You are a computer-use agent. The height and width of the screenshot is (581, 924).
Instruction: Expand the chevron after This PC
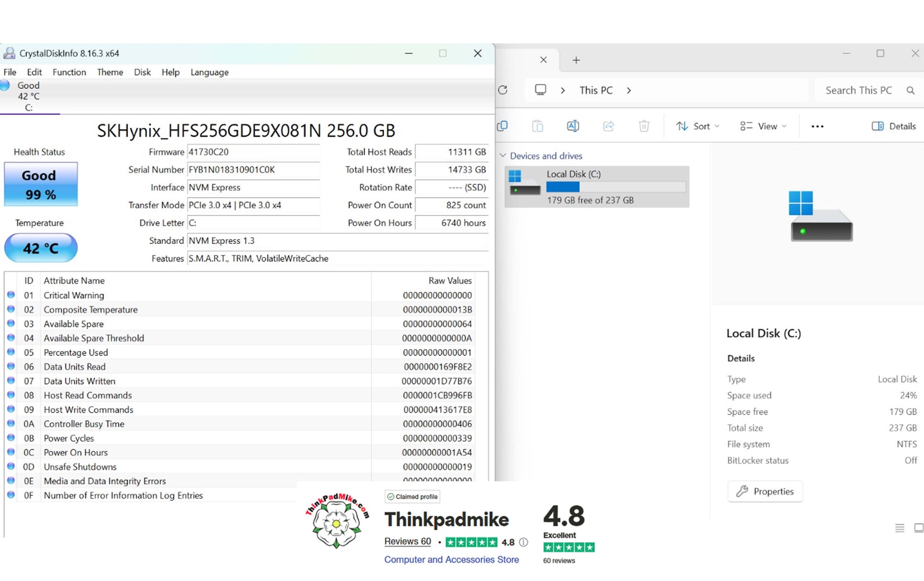click(629, 90)
